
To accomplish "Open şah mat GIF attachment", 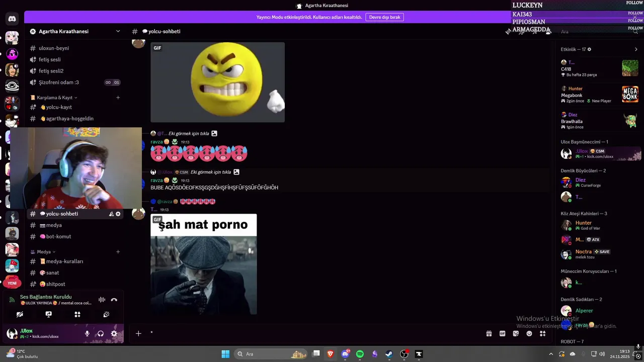I will [x=203, y=264].
